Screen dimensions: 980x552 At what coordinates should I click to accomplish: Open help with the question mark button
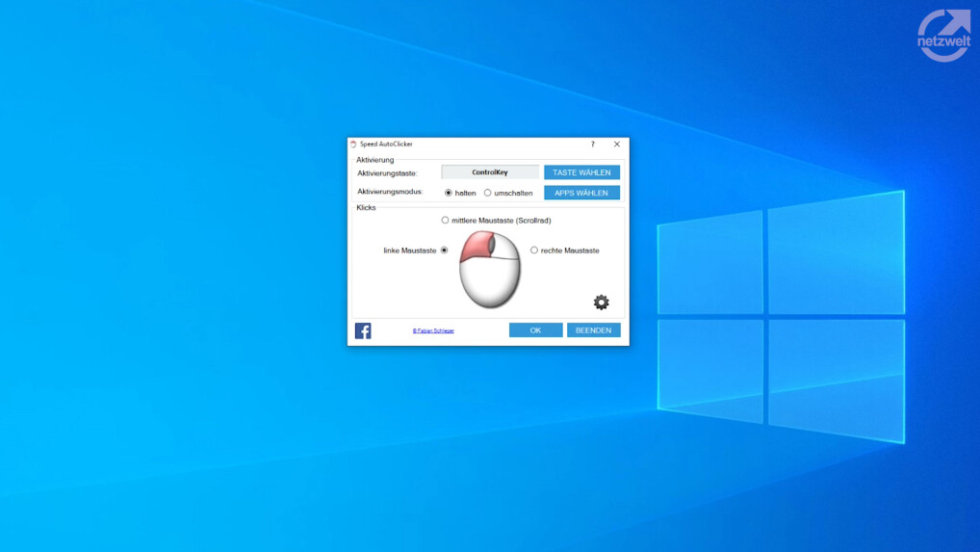click(592, 145)
